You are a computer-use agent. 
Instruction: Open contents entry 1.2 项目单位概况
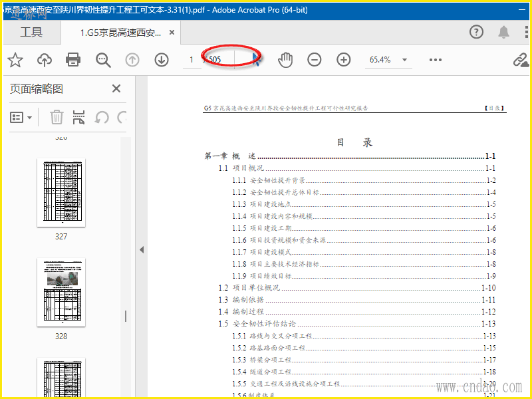pos(357,288)
